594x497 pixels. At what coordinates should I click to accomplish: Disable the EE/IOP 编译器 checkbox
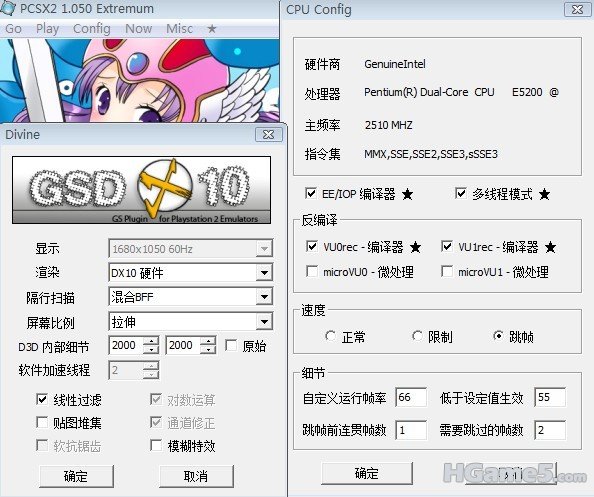click(x=311, y=194)
